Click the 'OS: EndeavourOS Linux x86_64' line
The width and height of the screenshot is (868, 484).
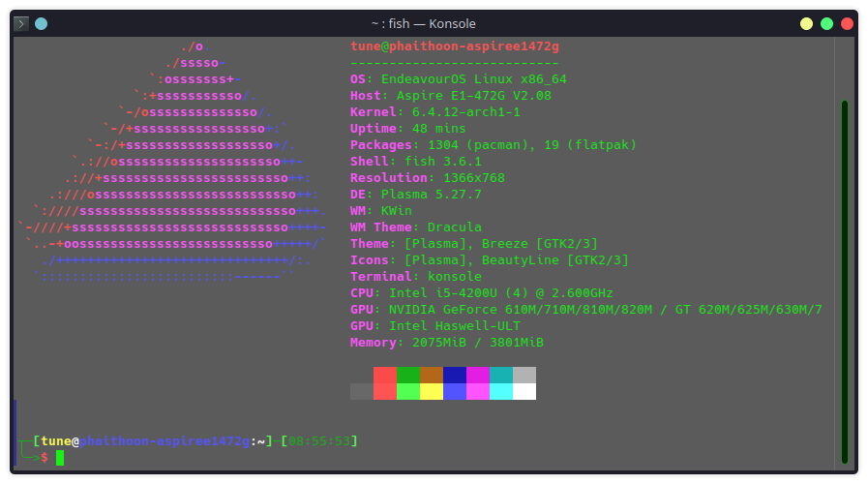pos(459,79)
